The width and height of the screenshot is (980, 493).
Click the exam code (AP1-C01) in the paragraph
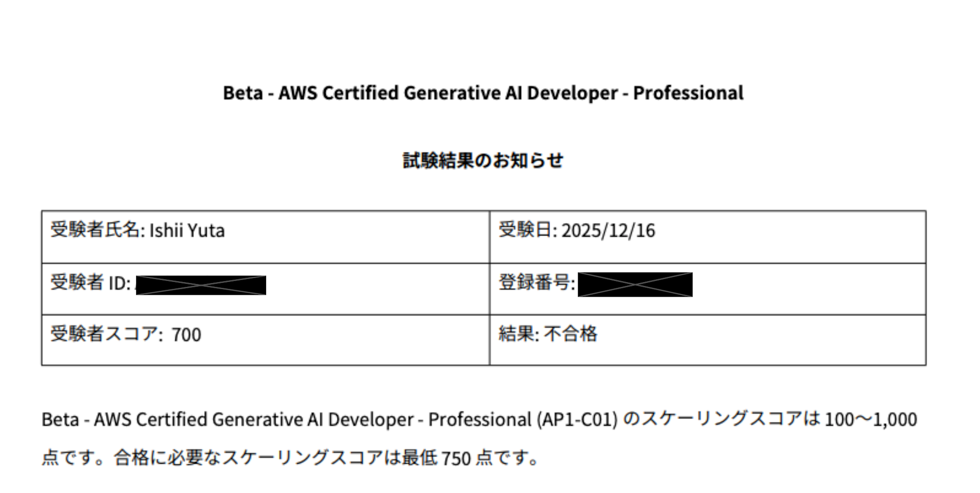[x=577, y=420]
